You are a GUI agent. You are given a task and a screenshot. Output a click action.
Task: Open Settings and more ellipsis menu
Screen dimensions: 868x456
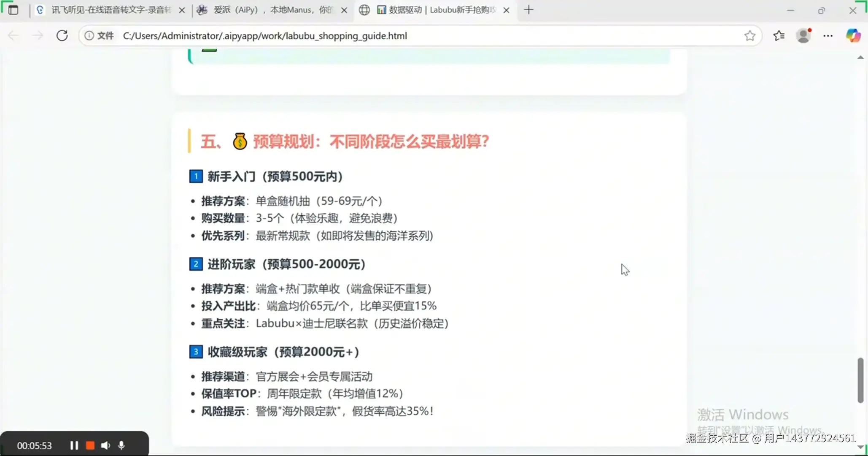pyautogui.click(x=828, y=36)
